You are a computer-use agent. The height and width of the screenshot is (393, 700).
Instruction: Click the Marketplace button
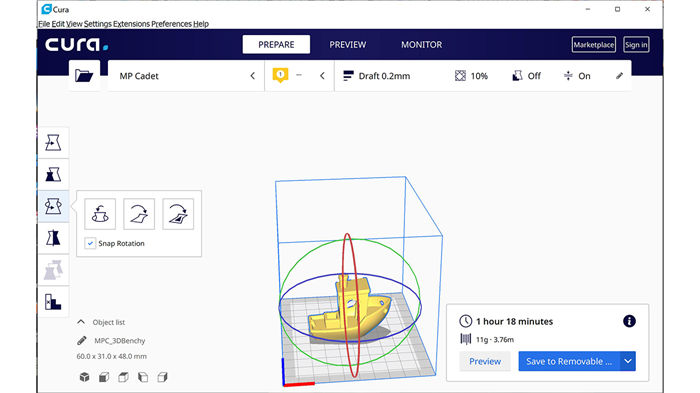[x=594, y=45]
